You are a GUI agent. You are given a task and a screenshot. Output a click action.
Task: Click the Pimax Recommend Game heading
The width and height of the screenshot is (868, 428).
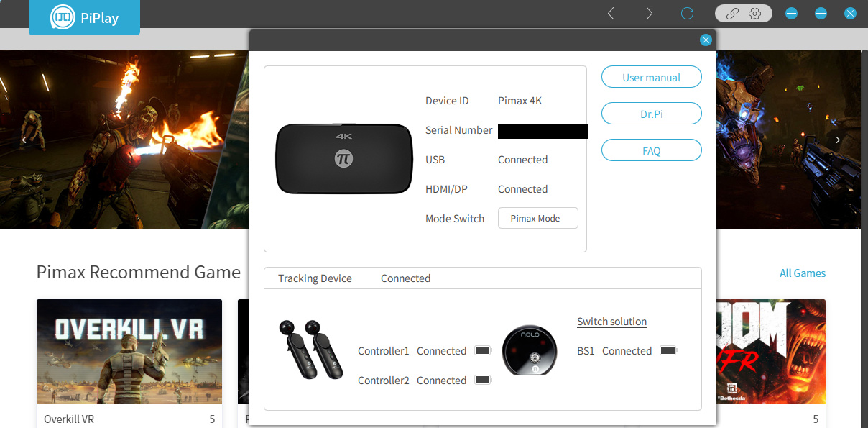point(139,273)
